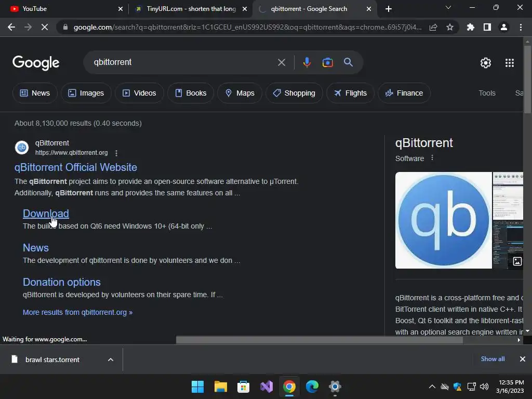532x399 pixels.
Task: Open Visual Studio from taskbar
Action: click(267, 387)
